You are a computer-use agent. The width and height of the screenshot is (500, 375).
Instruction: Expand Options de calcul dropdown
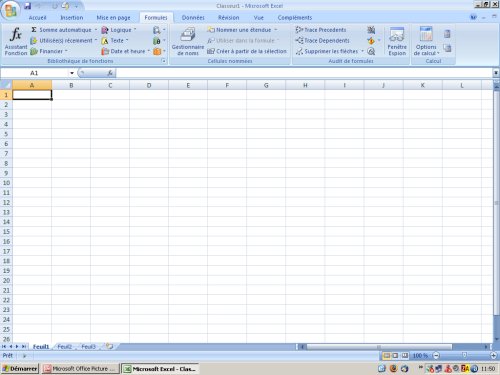[x=426, y=41]
